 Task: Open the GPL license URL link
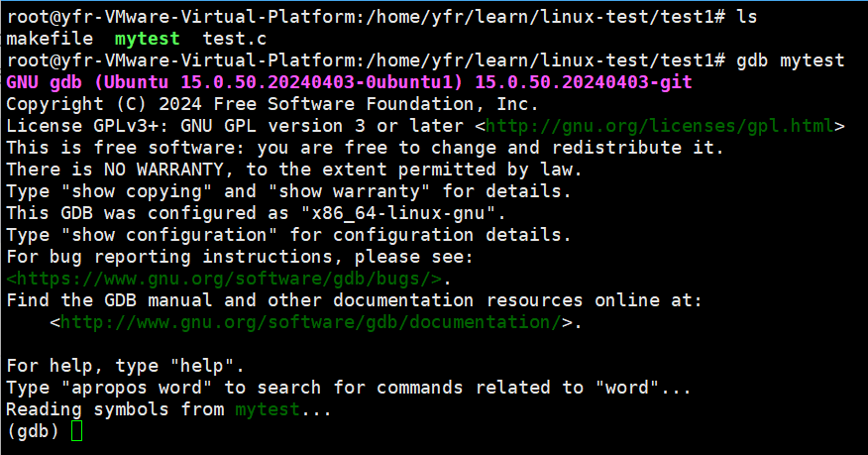(x=659, y=127)
